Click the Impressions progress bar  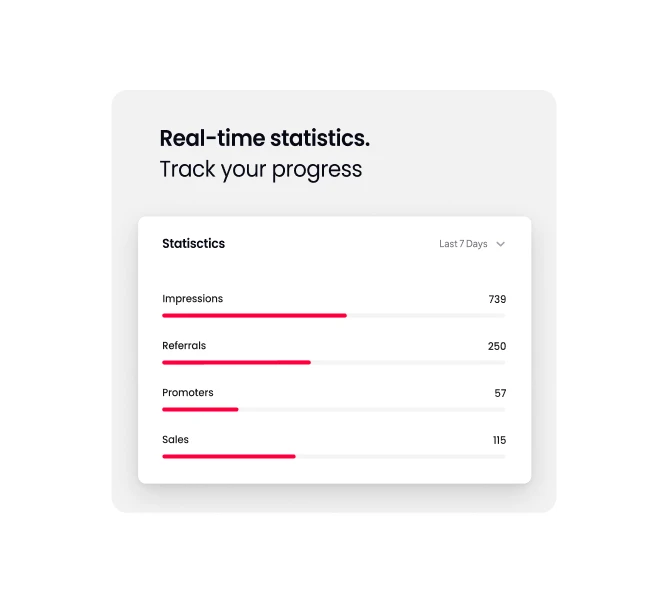334,315
